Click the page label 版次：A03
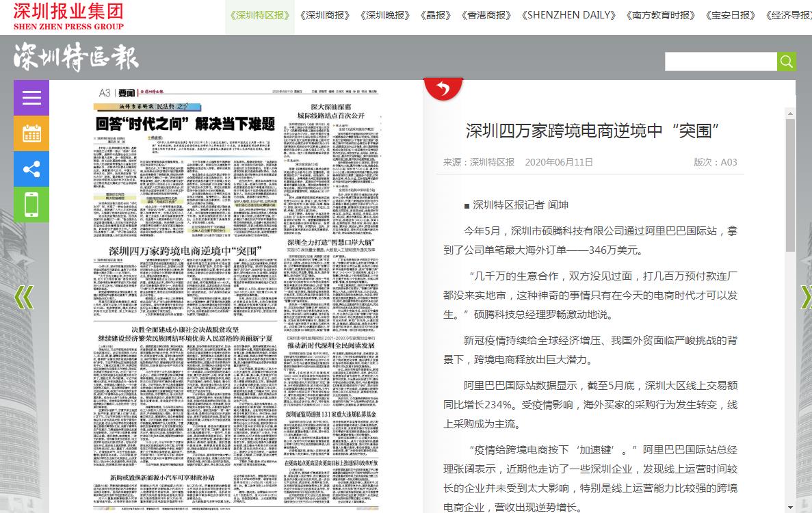This screenshot has width=812, height=513. 715,162
